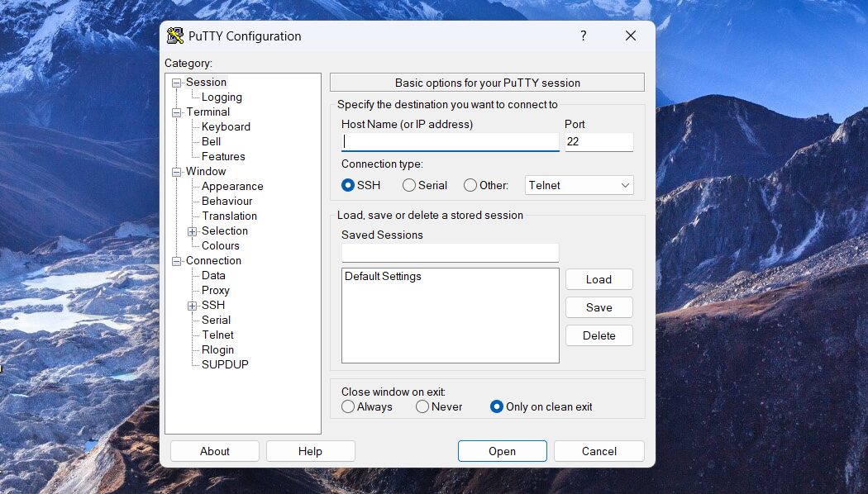Open Selection settings category

tap(225, 231)
